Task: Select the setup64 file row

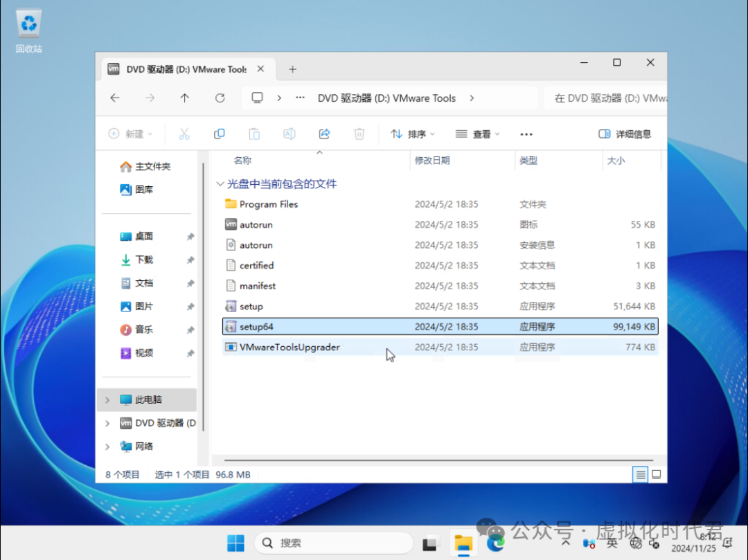Action: (440, 327)
